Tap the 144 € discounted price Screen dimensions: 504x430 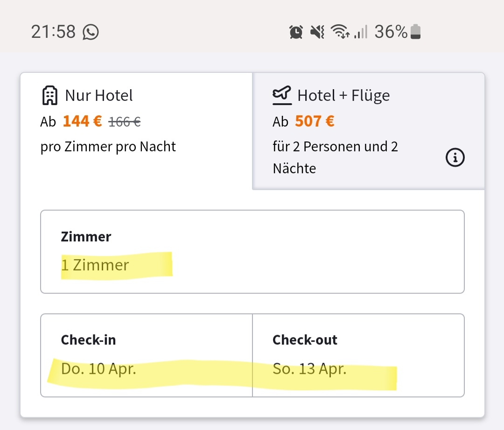[x=82, y=121]
